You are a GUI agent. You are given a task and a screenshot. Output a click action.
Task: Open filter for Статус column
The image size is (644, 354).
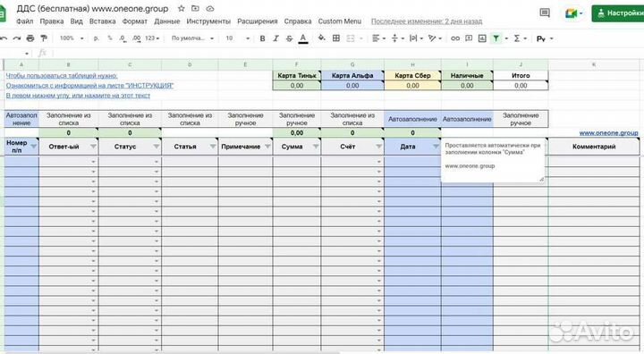[x=157, y=147]
